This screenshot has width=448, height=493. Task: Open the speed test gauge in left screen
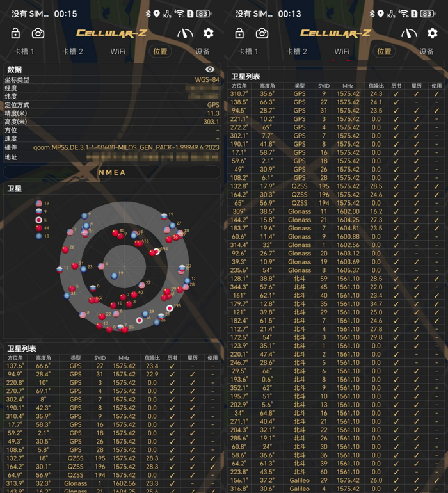pyautogui.click(x=185, y=33)
